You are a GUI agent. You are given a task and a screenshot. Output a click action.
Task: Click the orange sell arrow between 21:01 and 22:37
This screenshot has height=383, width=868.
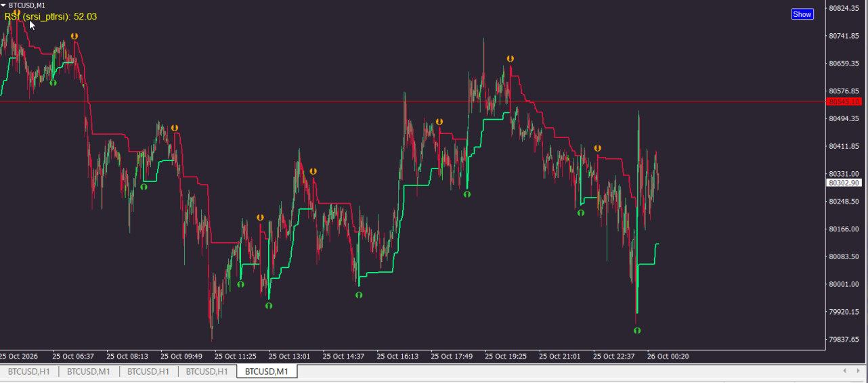tap(598, 148)
